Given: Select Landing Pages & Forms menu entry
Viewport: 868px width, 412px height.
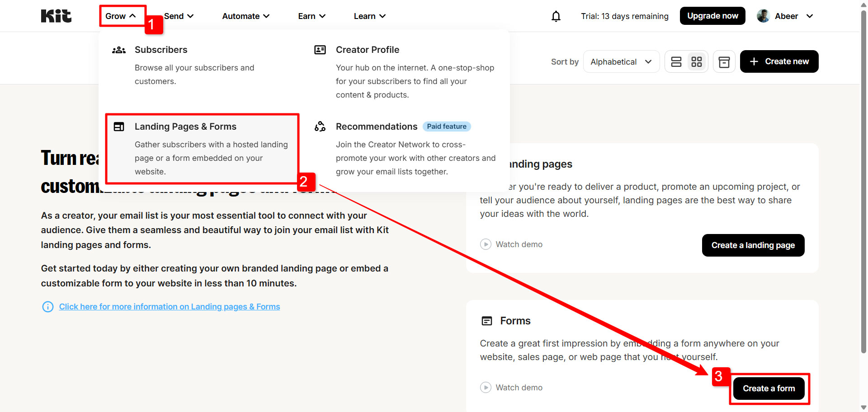Looking at the screenshot, I should coord(202,149).
